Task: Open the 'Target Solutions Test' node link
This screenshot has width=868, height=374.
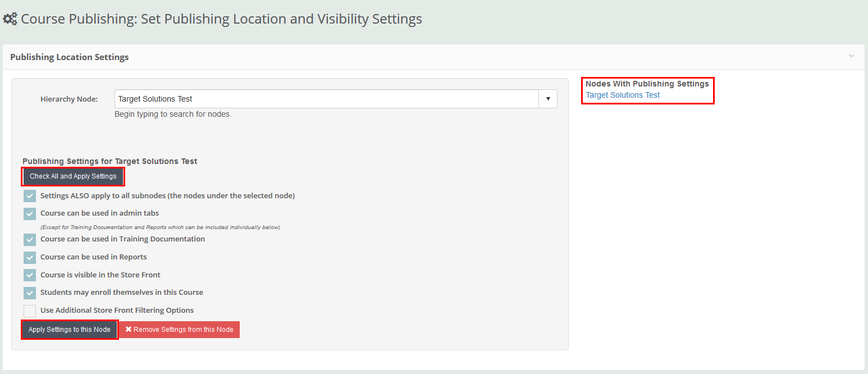Action: tap(622, 95)
